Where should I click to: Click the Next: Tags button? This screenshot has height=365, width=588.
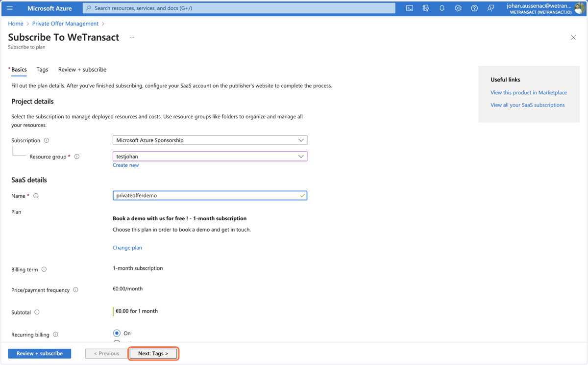(x=153, y=353)
